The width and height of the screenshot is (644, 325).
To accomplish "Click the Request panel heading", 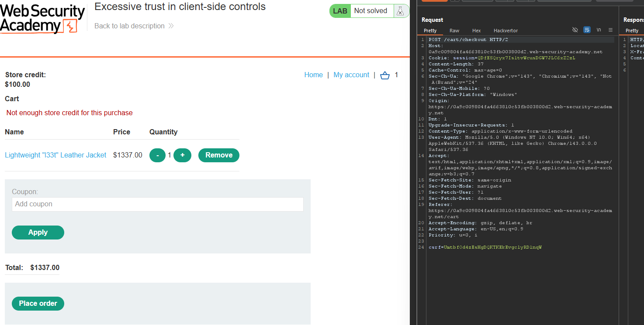I will (x=432, y=20).
